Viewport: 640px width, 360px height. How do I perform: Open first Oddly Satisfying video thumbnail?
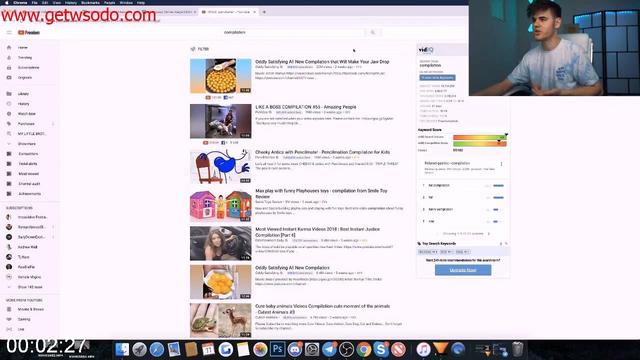click(x=220, y=76)
